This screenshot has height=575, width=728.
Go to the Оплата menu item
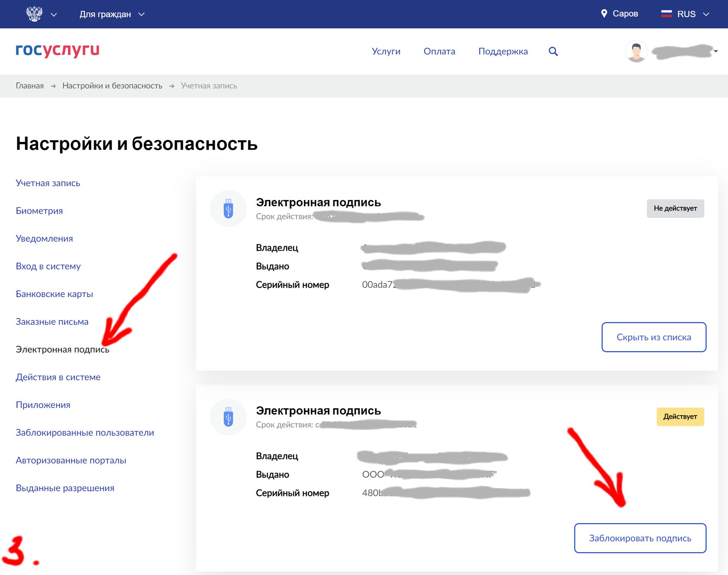pyautogui.click(x=439, y=51)
